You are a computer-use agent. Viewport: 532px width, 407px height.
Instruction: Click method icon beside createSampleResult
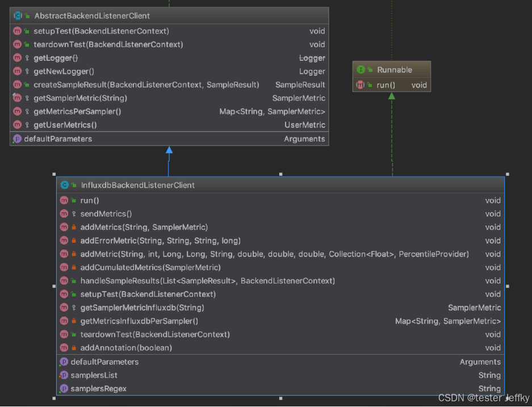pos(17,85)
